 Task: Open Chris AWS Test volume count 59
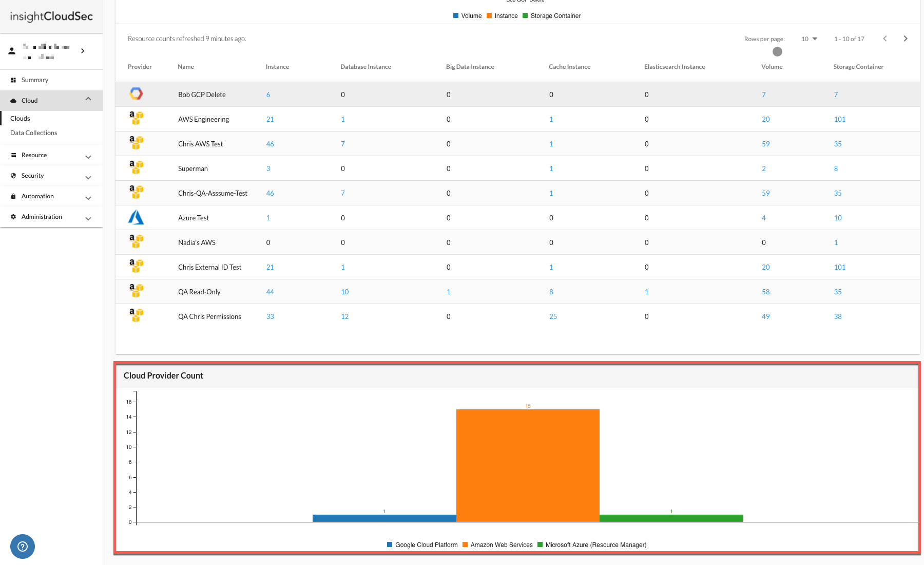[766, 144]
